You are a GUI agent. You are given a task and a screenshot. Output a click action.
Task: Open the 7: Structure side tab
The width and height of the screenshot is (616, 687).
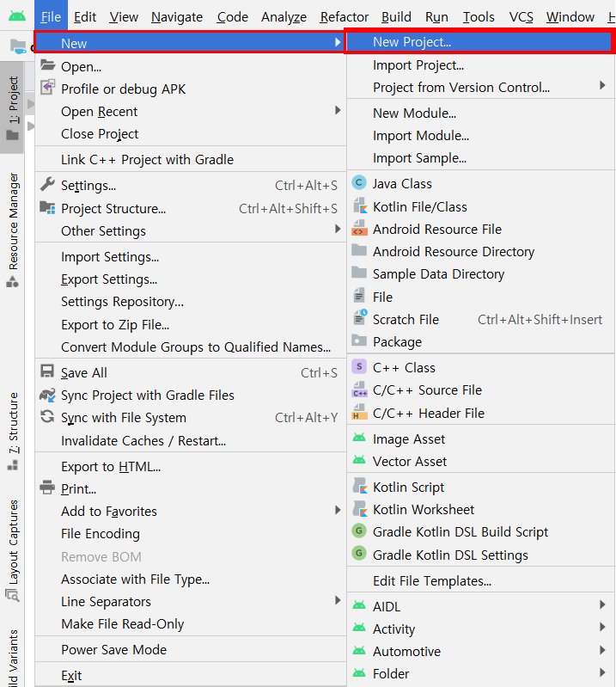coord(12,431)
